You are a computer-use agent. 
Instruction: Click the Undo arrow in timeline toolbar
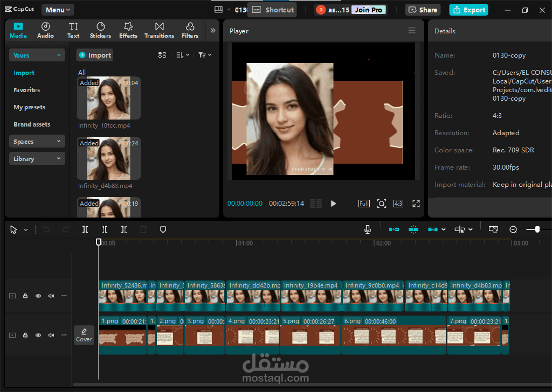(x=46, y=229)
